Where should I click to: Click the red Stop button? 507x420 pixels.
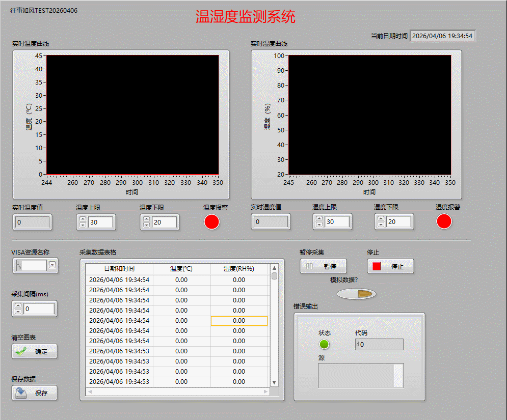pos(390,266)
